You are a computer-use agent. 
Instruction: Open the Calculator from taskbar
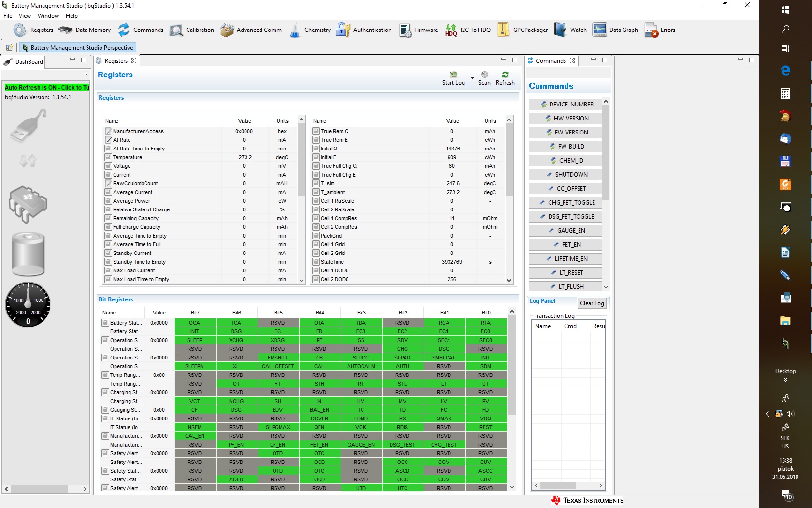pyautogui.click(x=785, y=93)
